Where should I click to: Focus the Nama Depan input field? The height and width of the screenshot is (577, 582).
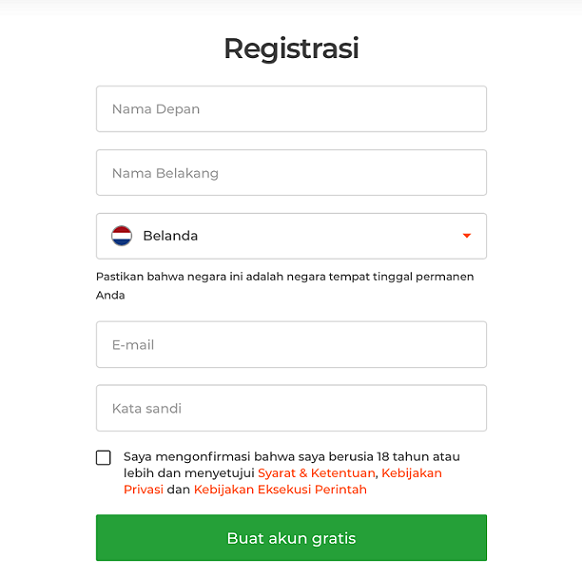[291, 109]
